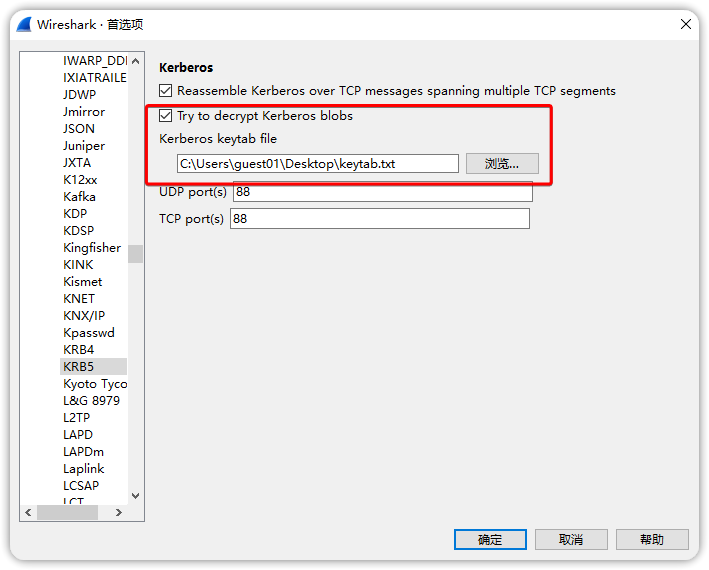Click the Kerberos section heading

point(186,68)
